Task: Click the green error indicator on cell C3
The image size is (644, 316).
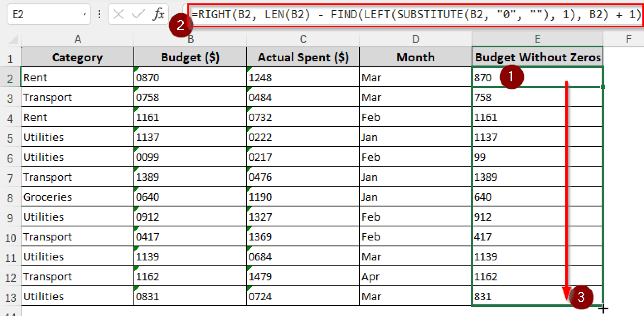Action: tap(249, 89)
